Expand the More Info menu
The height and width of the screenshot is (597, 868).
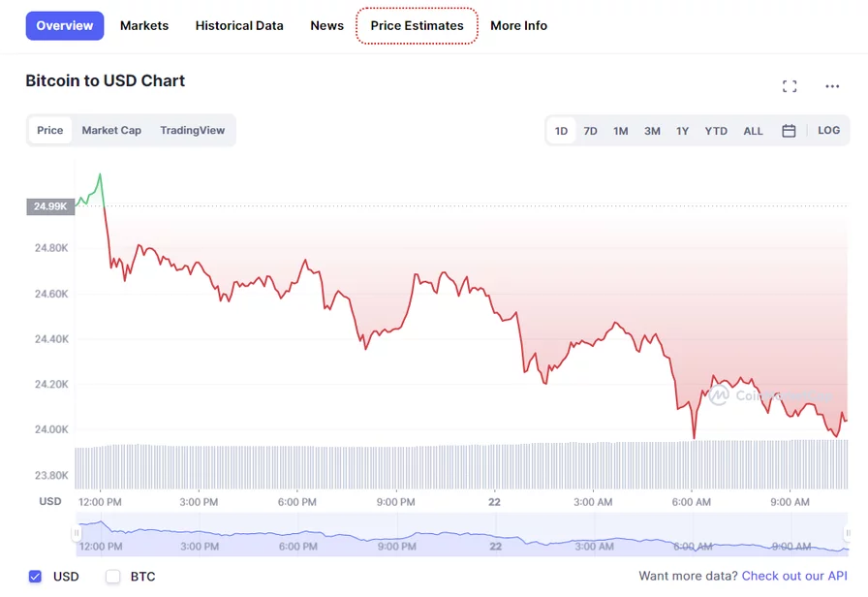[x=518, y=26]
